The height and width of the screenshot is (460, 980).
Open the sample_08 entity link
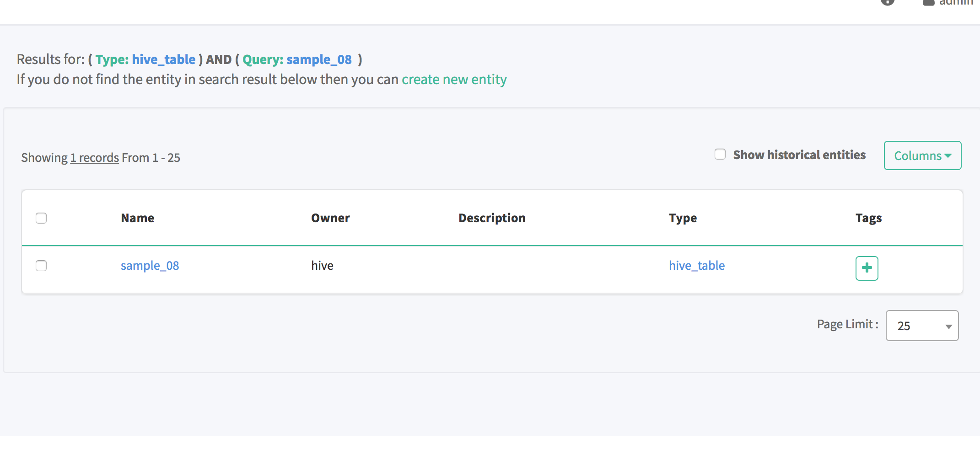click(150, 266)
